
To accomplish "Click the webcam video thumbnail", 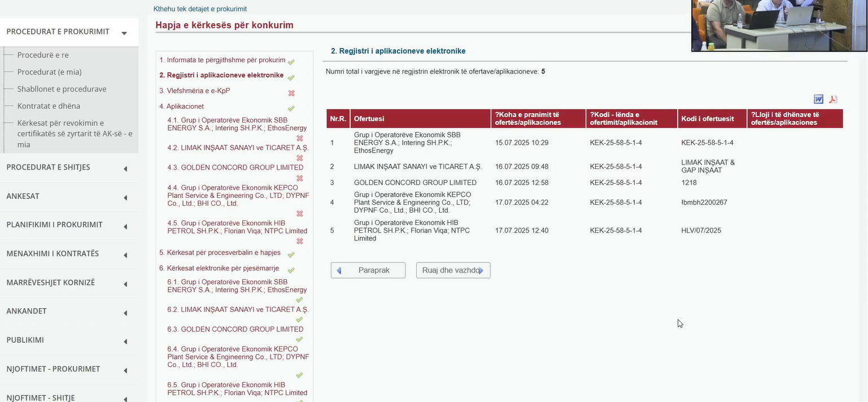I will coord(779,25).
